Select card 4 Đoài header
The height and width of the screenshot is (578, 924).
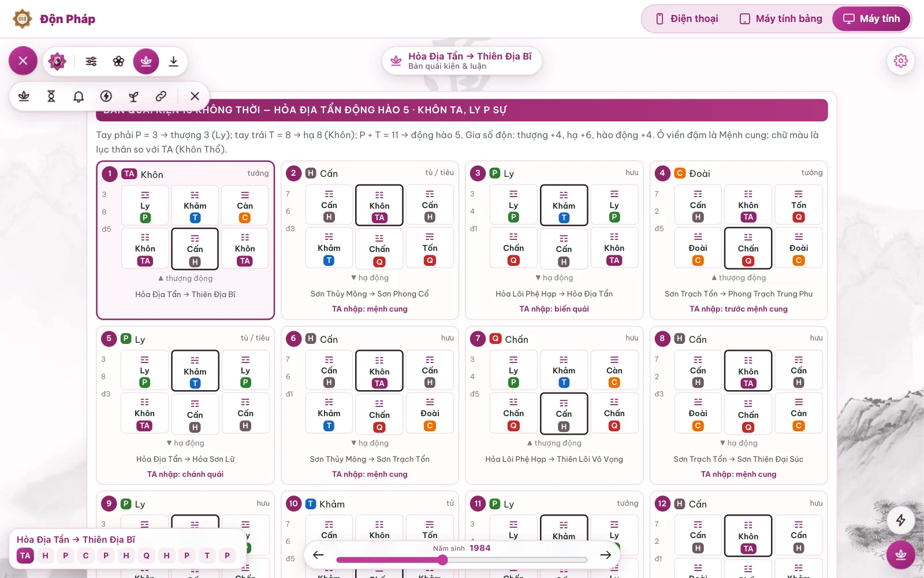click(739, 173)
